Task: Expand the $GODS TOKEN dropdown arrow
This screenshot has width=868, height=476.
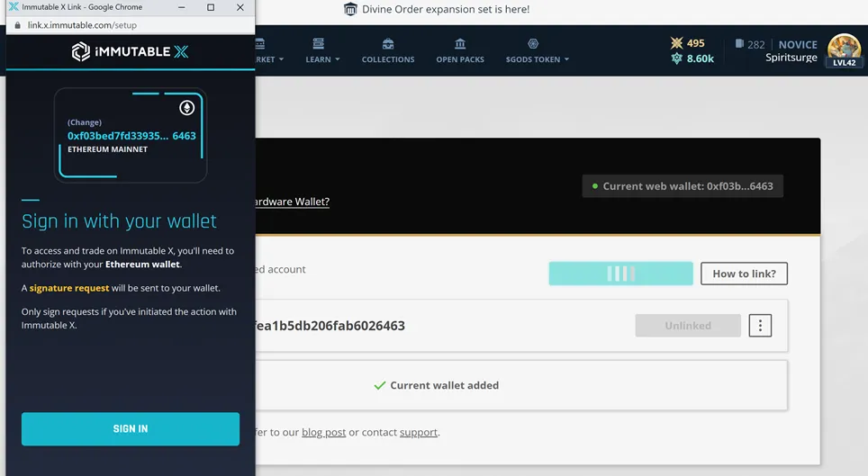Action: [x=566, y=59]
